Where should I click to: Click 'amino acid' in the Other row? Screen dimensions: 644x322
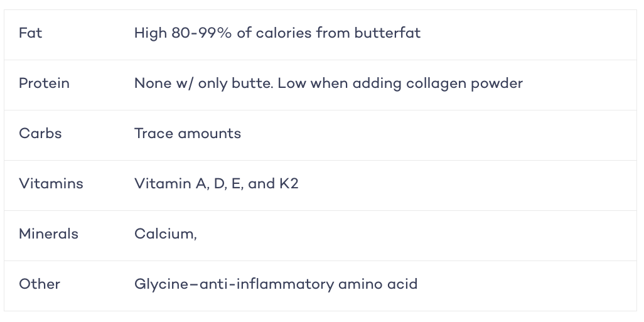click(377, 284)
